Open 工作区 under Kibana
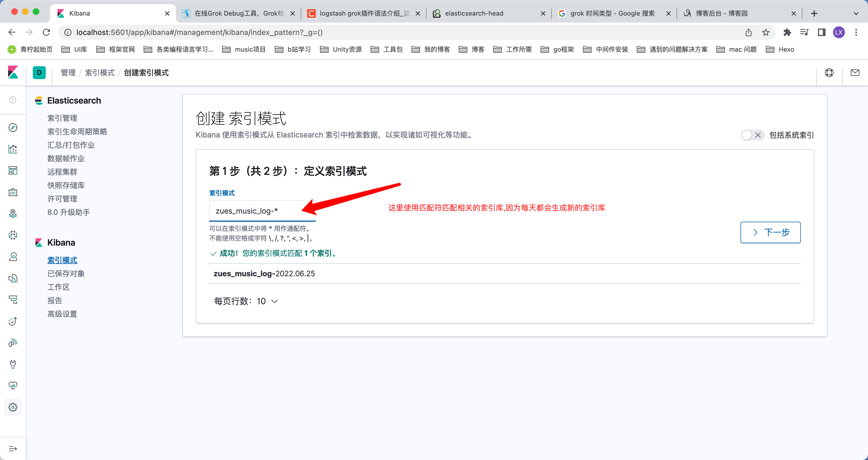This screenshot has height=460, width=868. point(59,287)
